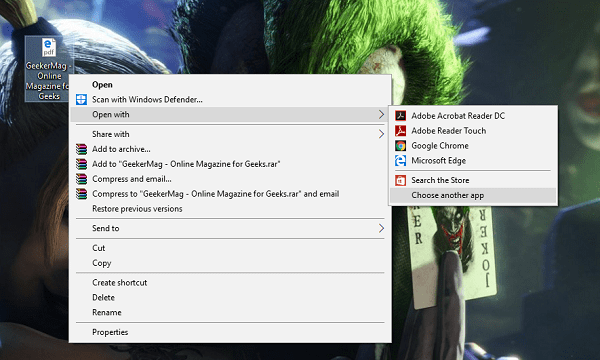Click the Adobe Reader Touch icon
This screenshot has width=600, height=360.
[x=401, y=131]
